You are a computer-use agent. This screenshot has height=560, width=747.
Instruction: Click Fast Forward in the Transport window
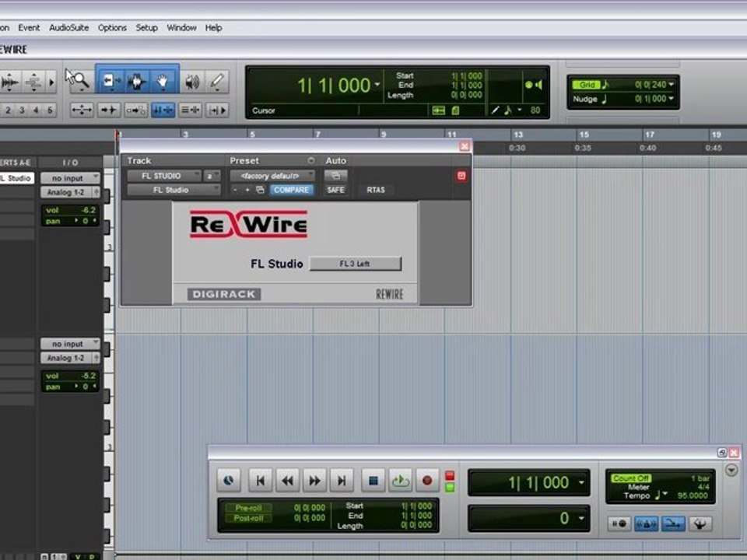point(314,480)
